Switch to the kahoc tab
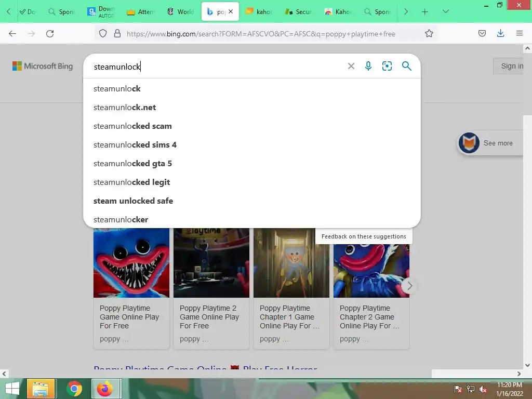 [x=259, y=12]
